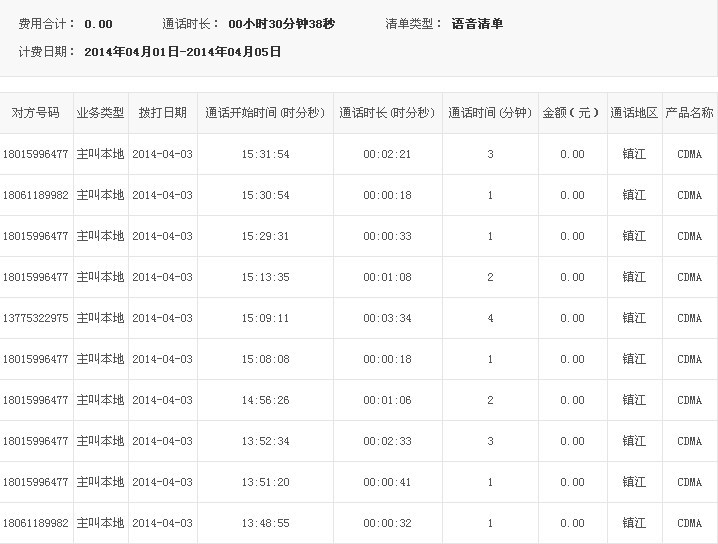Click the total call duration 00小时30分钟38秒

click(x=282, y=24)
